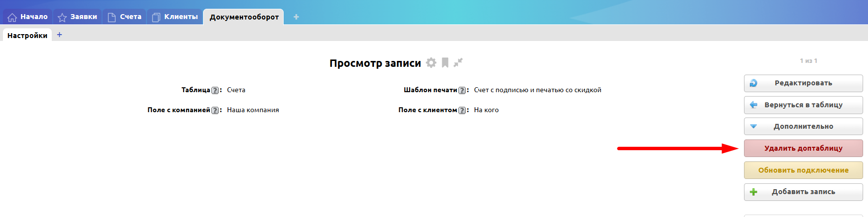Click Добавить запись button
868x217 pixels.
coord(803,192)
